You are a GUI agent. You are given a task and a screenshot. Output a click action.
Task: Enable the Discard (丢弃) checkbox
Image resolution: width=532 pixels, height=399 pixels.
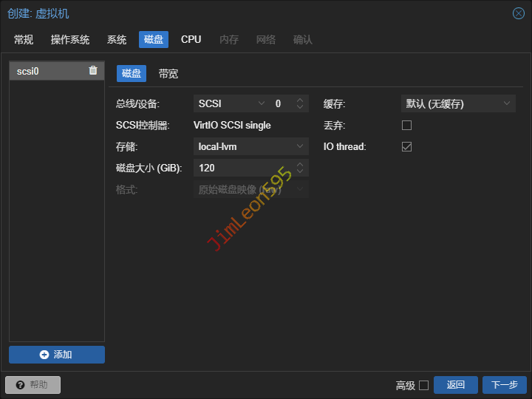click(x=406, y=126)
